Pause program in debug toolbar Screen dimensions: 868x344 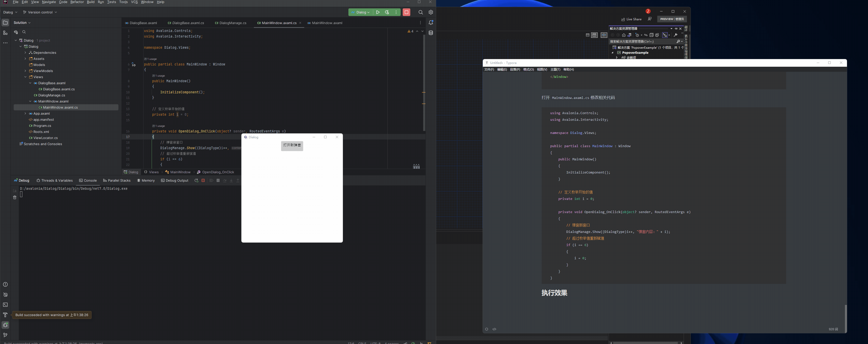pos(218,180)
